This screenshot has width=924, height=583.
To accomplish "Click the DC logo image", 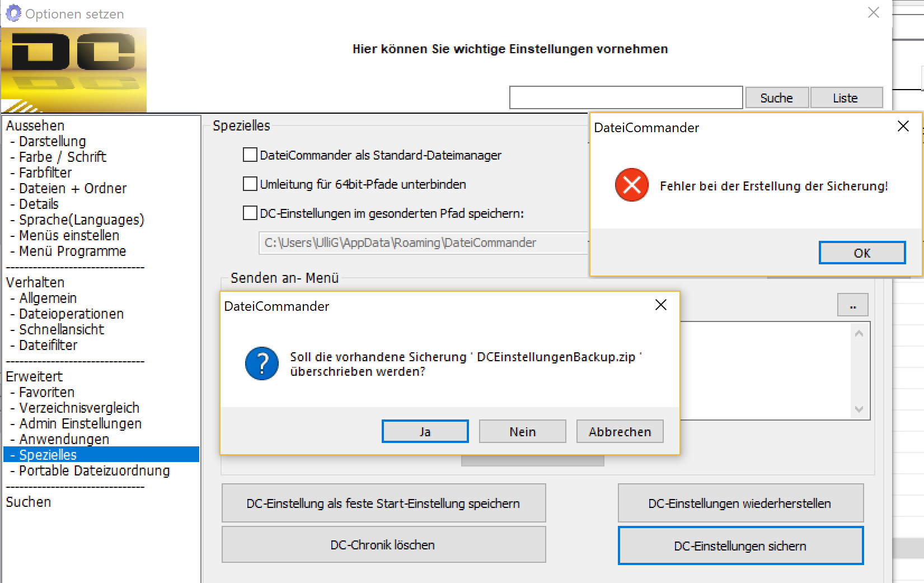I will point(74,70).
